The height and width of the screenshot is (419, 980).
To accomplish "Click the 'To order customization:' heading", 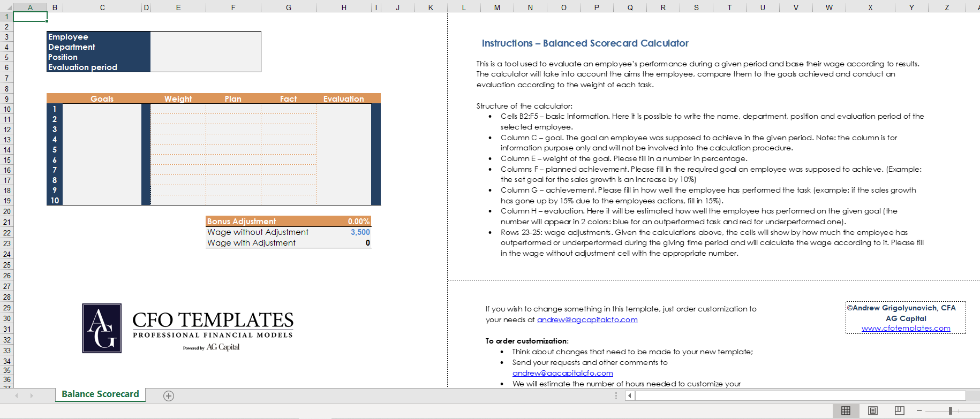I will [x=527, y=341].
